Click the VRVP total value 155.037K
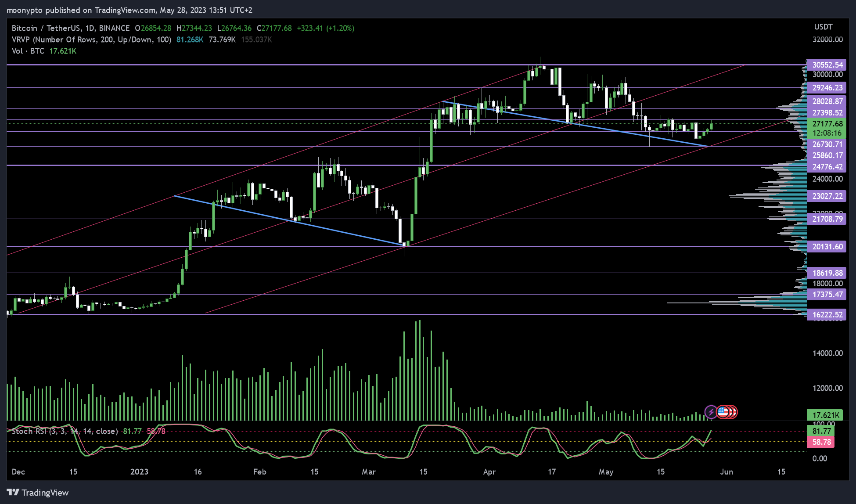Viewport: 856px width, 504px height. [x=256, y=40]
